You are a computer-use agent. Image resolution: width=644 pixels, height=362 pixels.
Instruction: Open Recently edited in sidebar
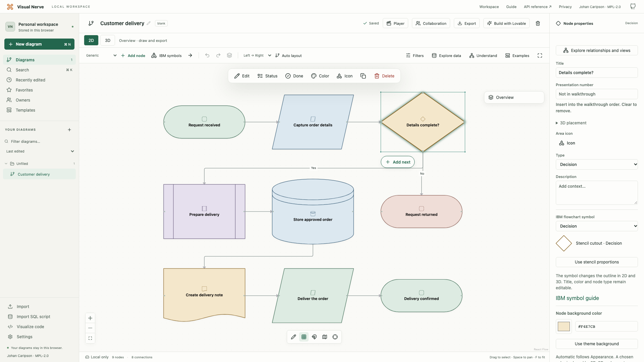click(x=40, y=80)
